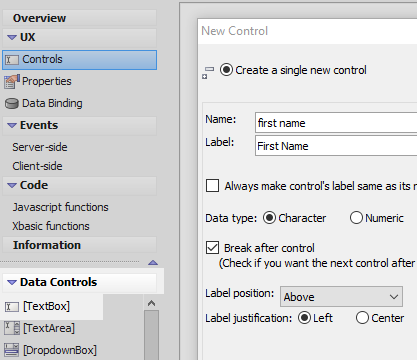Choose Character data type

tap(269, 218)
